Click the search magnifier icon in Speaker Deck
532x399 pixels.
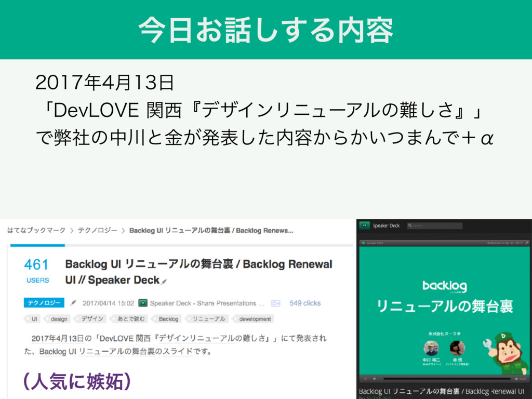point(410,225)
